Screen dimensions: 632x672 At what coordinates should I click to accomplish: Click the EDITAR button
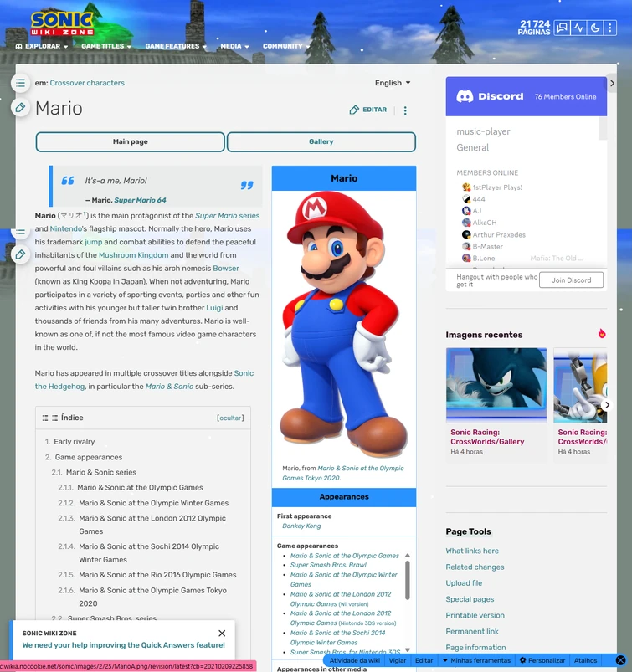pyautogui.click(x=368, y=110)
